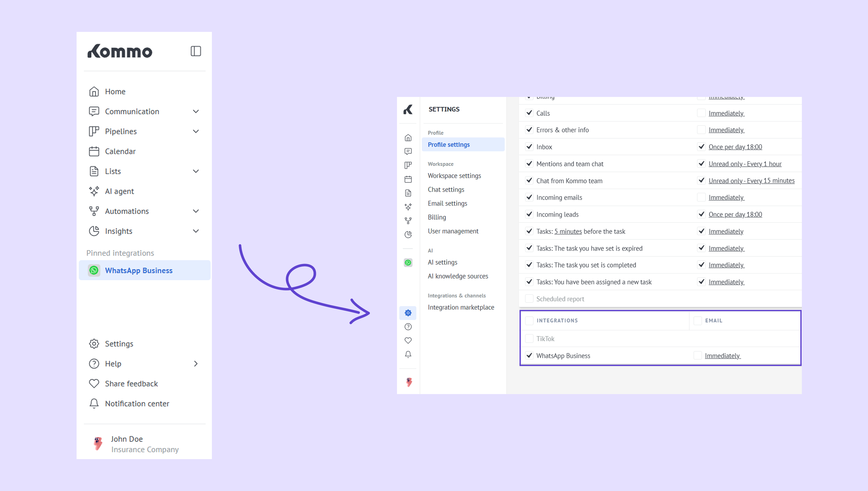
Task: Open the blue settings gear icon
Action: pyautogui.click(x=408, y=313)
